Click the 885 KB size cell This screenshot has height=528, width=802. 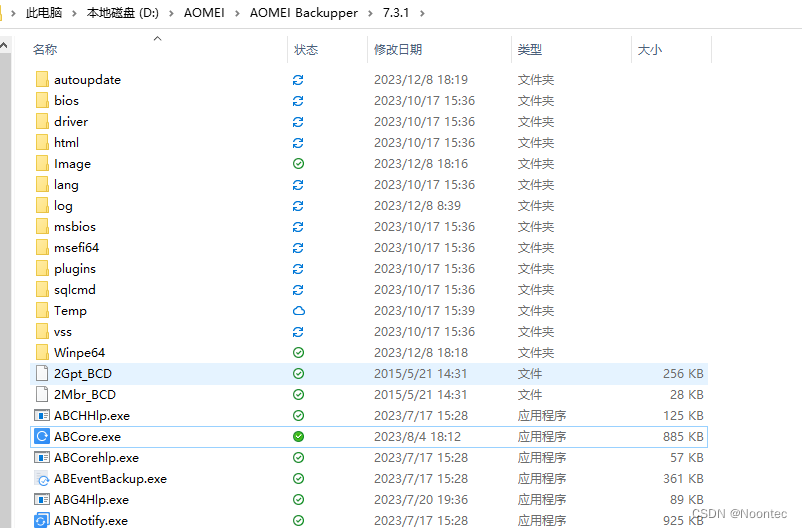(x=683, y=436)
